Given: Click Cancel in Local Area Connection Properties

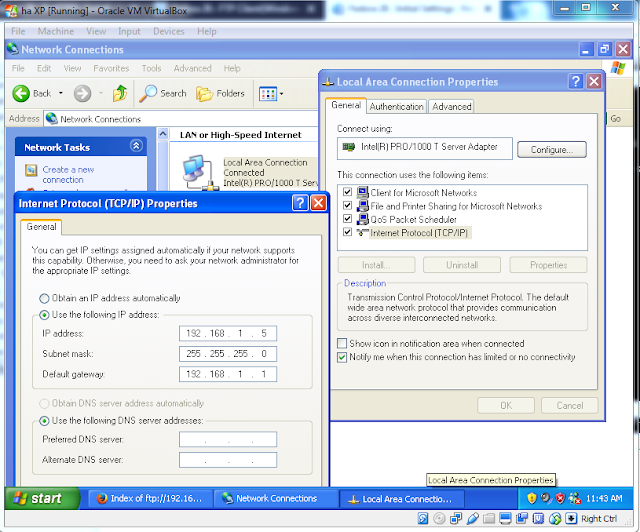Looking at the screenshot, I should click(569, 405).
